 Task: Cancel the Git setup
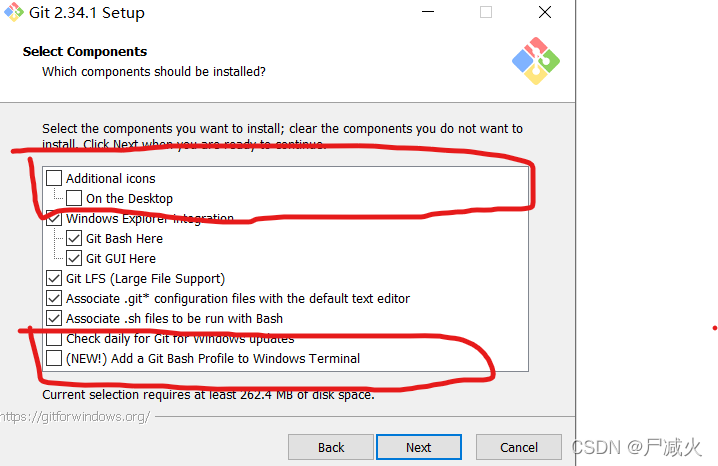[519, 447]
